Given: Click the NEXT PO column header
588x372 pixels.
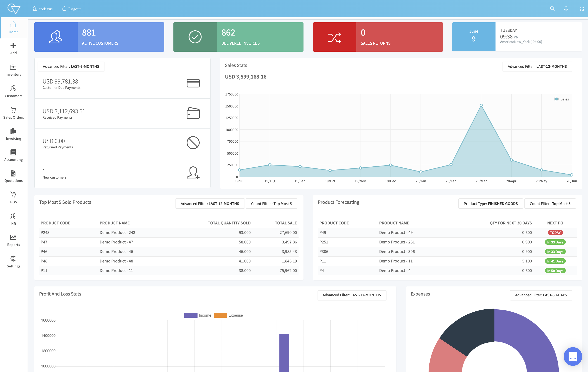Looking at the screenshot, I should [555, 223].
